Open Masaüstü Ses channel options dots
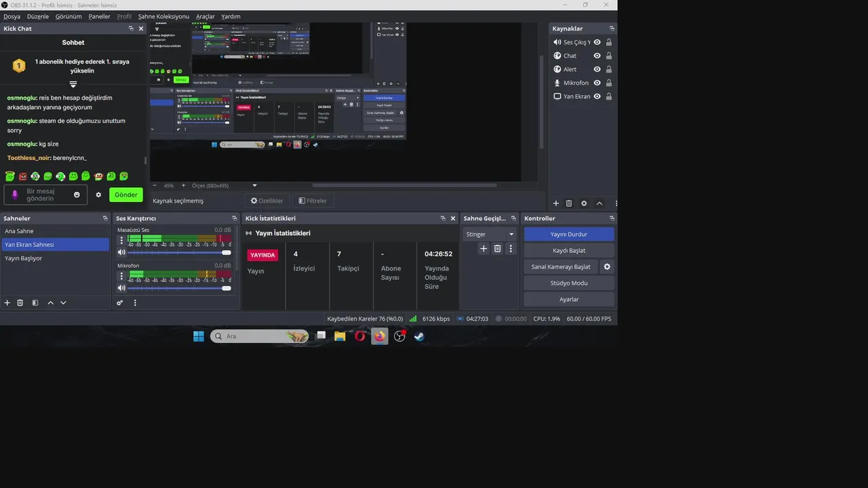 pos(122,240)
